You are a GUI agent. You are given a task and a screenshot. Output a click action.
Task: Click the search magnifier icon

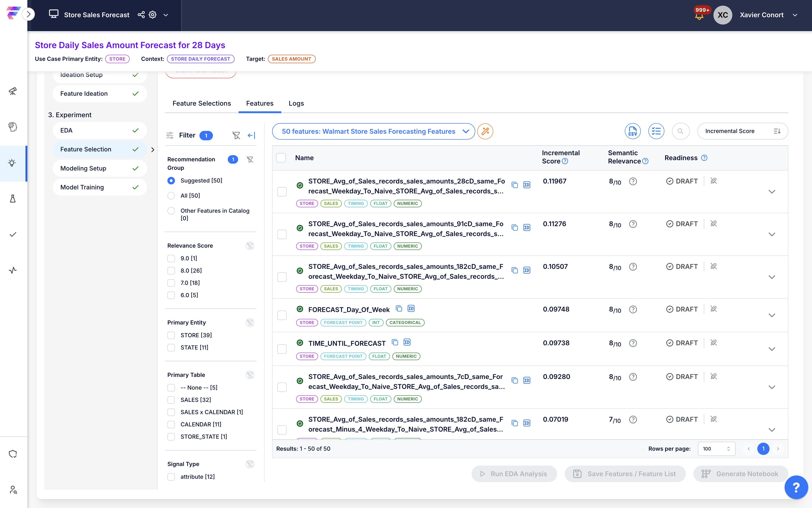click(x=680, y=131)
